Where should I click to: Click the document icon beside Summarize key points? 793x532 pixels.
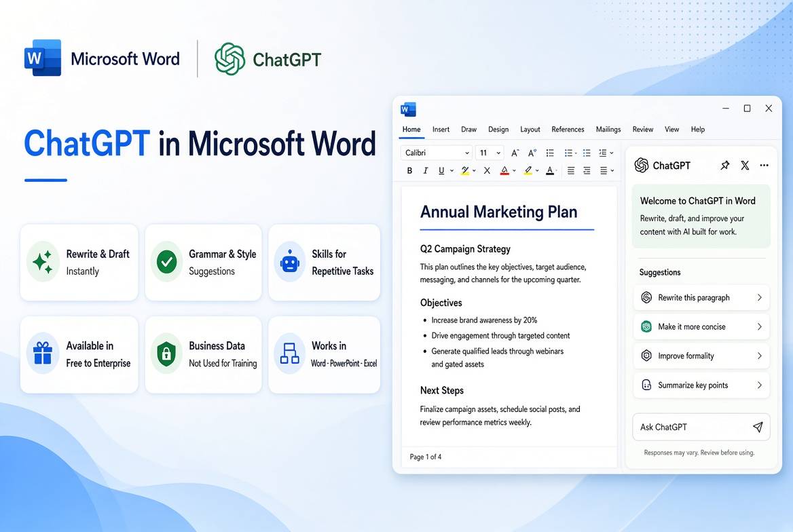coord(646,385)
